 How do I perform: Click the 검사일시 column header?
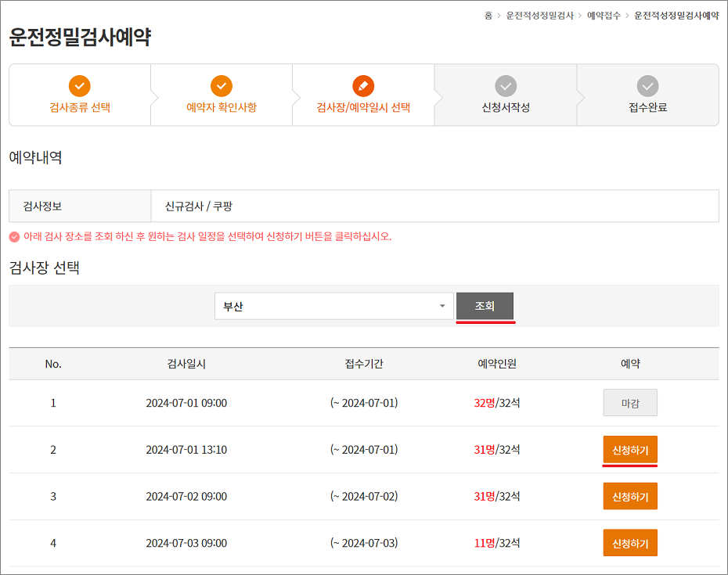point(186,364)
